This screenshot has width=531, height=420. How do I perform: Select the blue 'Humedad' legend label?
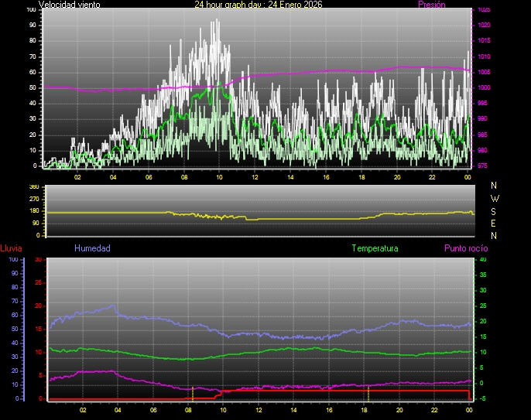(x=92, y=249)
